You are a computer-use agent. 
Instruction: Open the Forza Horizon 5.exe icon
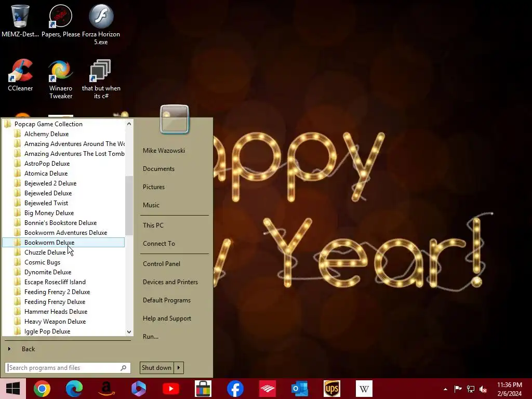pyautogui.click(x=101, y=24)
